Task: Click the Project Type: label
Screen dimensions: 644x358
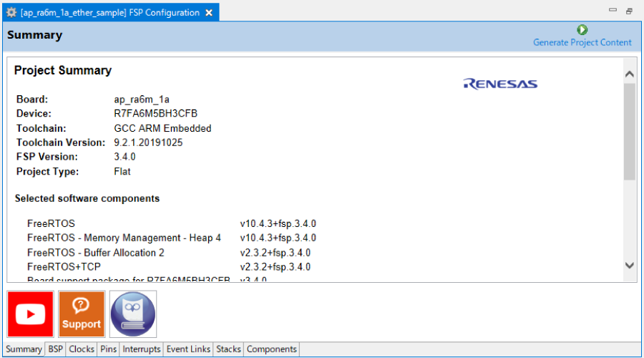Action: pyautogui.click(x=47, y=171)
